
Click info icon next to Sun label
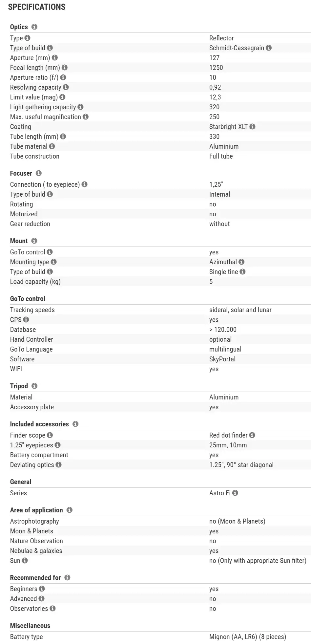[25, 561]
